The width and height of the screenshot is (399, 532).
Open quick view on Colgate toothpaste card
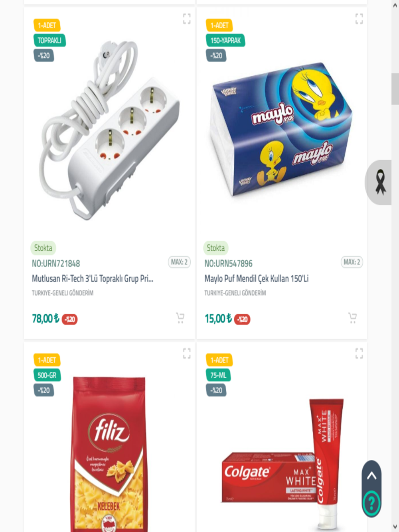coord(359,353)
